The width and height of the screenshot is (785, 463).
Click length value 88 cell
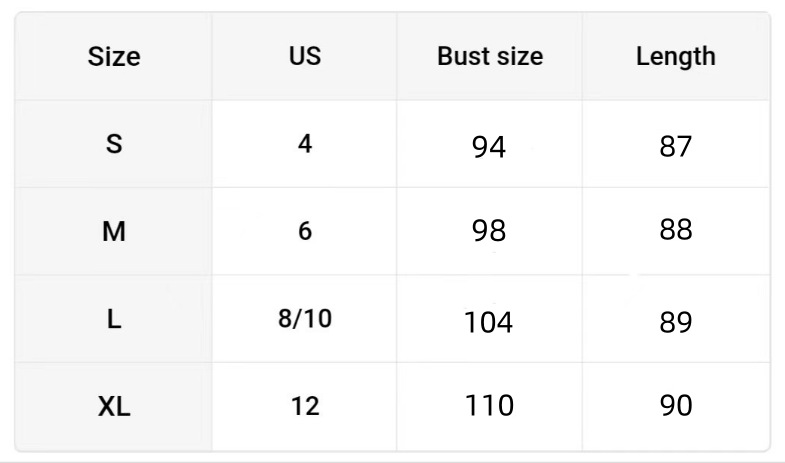[x=676, y=230]
